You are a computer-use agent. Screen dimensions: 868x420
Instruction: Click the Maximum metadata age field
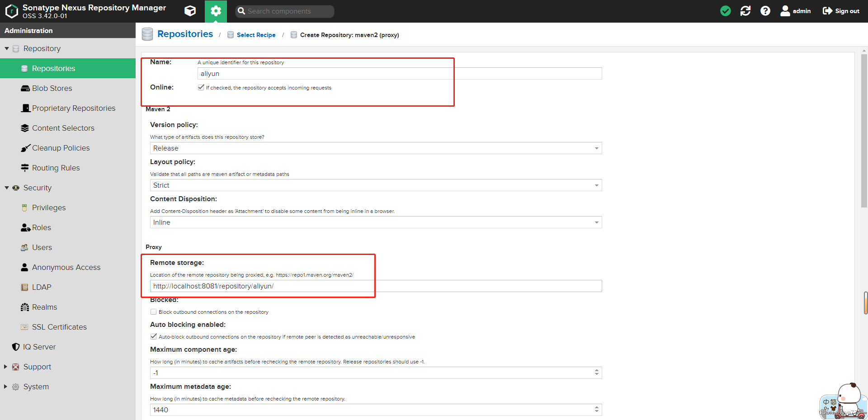click(372, 410)
